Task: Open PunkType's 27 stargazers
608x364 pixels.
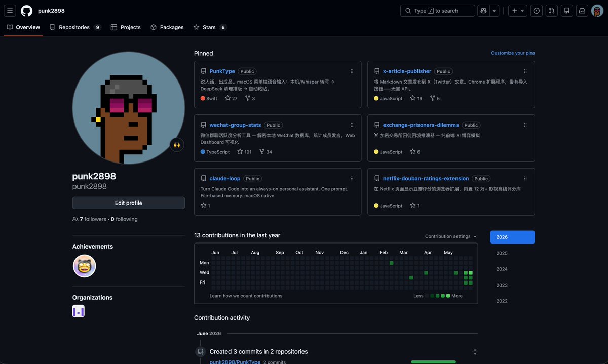Action: point(231,98)
